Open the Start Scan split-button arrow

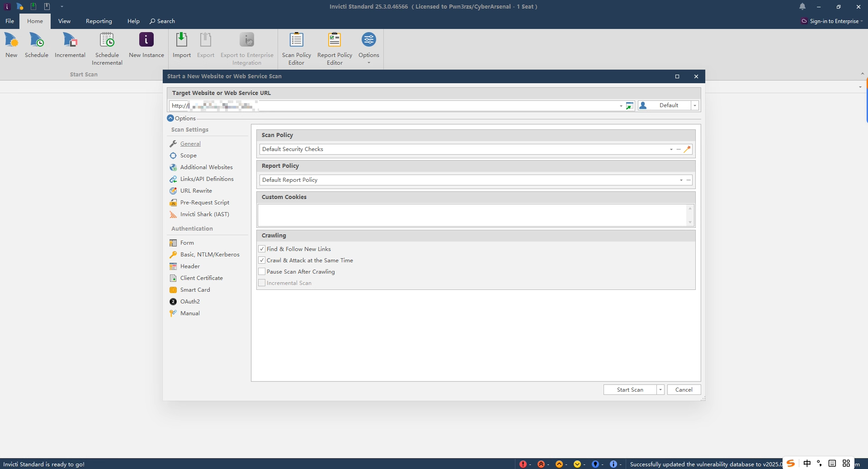tap(660, 390)
